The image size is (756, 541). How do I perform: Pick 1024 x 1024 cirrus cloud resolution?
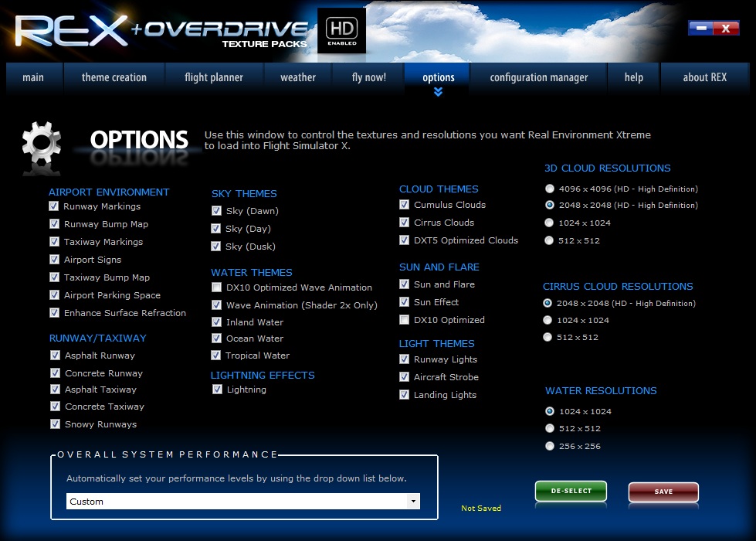[x=548, y=320]
